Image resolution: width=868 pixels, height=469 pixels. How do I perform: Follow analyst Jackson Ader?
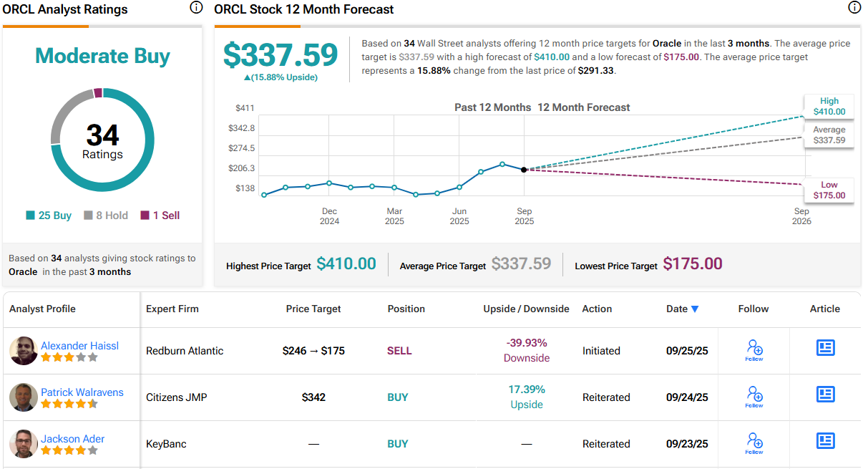click(x=754, y=443)
